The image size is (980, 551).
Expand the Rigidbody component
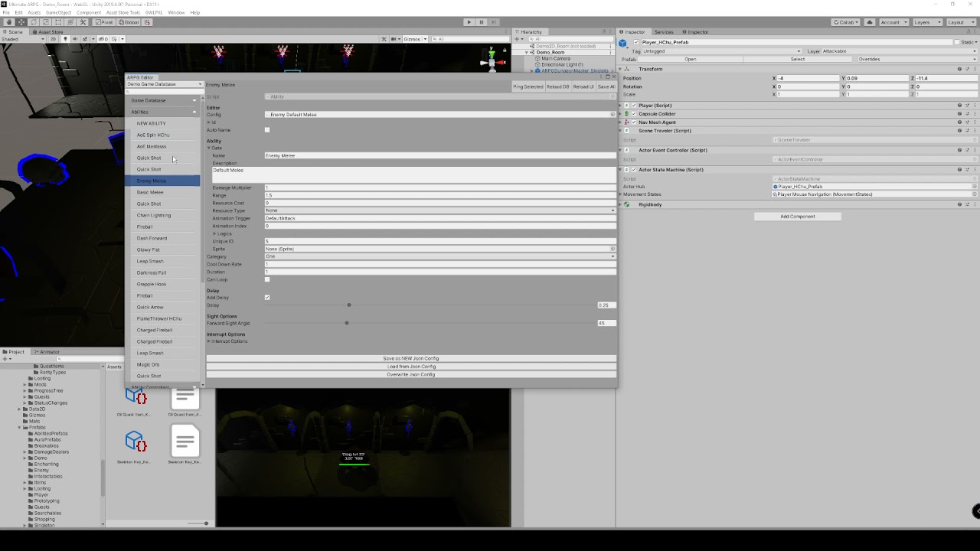click(621, 204)
